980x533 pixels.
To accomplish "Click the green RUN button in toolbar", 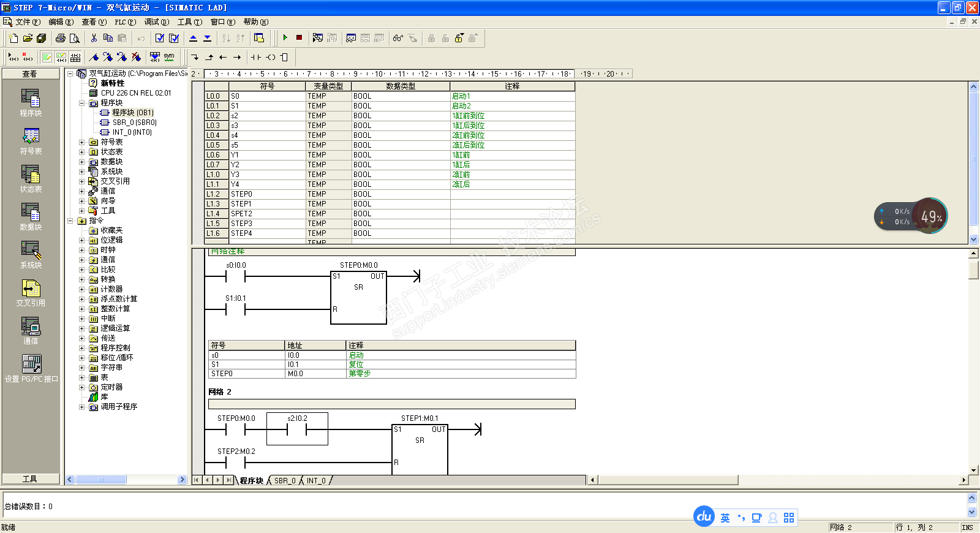I will 285,38.
